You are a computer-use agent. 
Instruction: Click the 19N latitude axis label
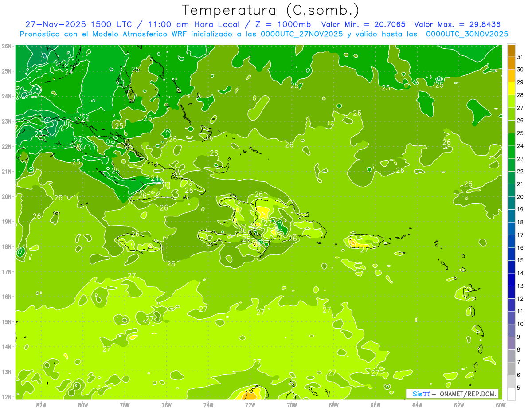click(6, 222)
